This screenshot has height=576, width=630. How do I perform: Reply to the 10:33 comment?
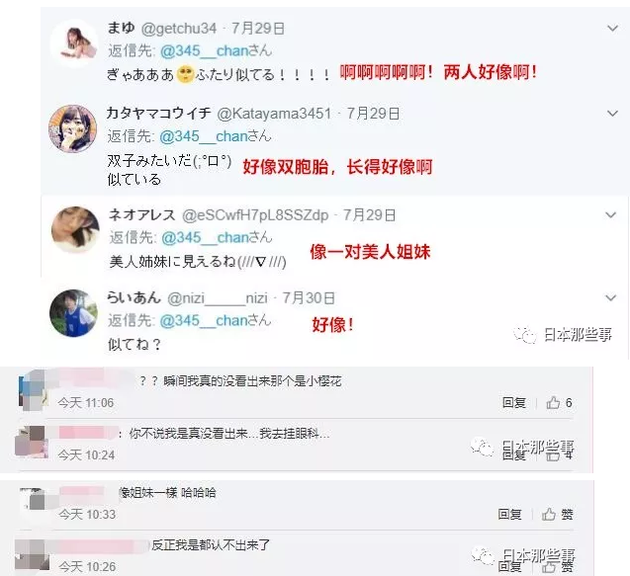coord(510,514)
